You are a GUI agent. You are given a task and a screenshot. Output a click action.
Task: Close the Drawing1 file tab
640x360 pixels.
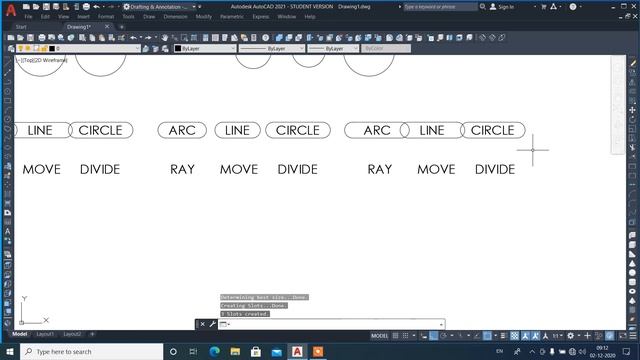(107, 27)
